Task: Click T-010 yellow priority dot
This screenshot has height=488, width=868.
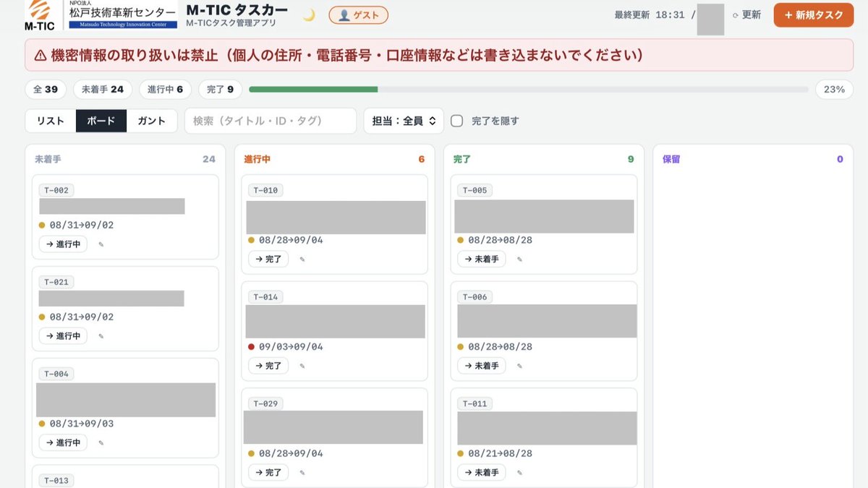Action: (251, 240)
